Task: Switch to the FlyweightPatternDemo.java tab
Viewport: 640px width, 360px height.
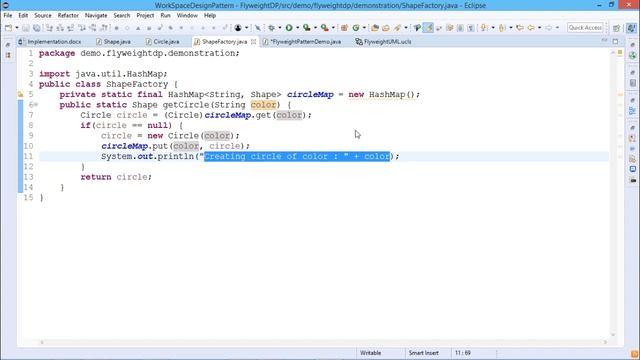Action: tap(302, 42)
